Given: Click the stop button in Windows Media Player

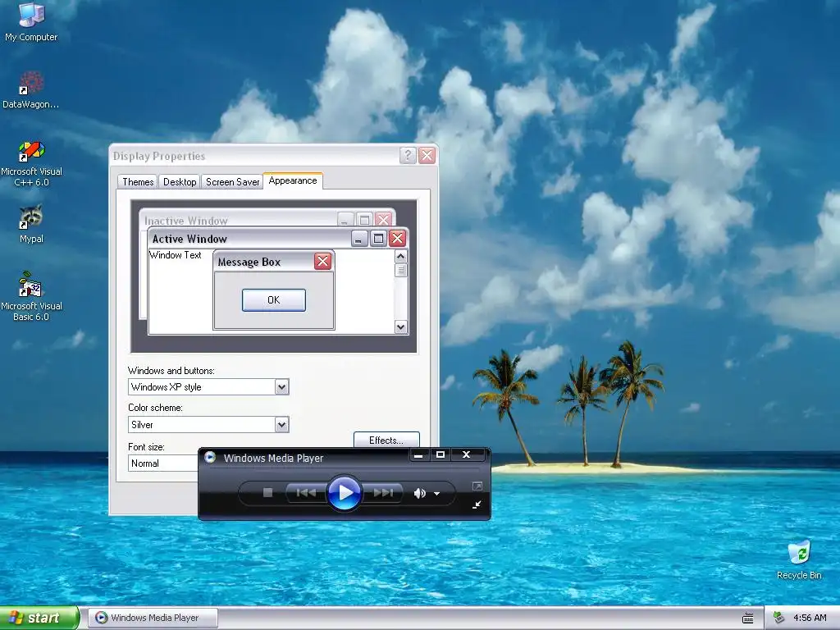Looking at the screenshot, I should pos(268,492).
